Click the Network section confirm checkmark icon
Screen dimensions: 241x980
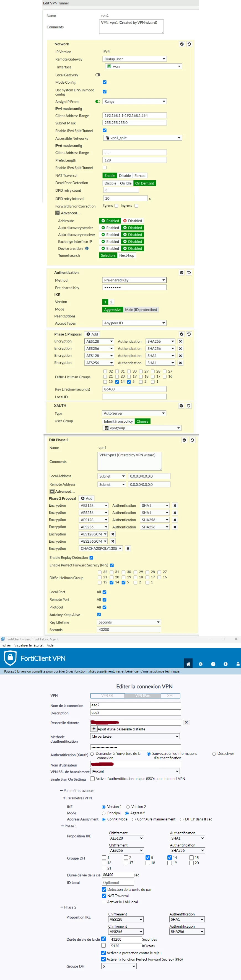pos(182,44)
